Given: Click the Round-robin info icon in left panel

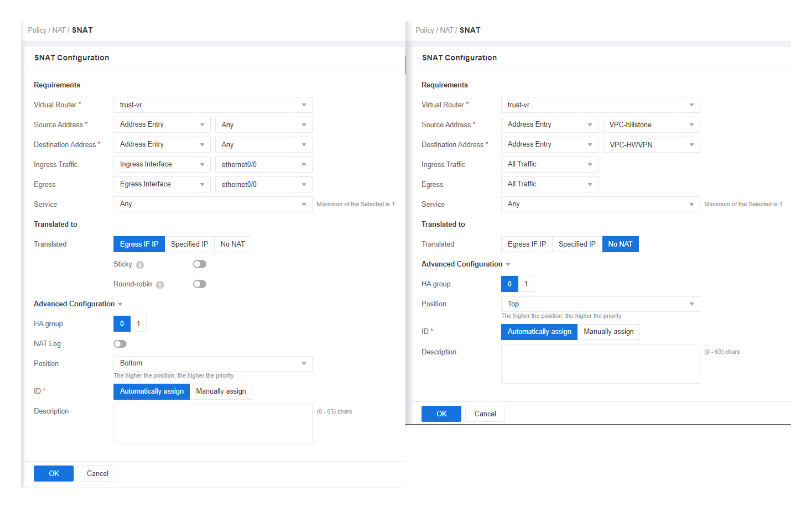Looking at the screenshot, I should [x=160, y=285].
